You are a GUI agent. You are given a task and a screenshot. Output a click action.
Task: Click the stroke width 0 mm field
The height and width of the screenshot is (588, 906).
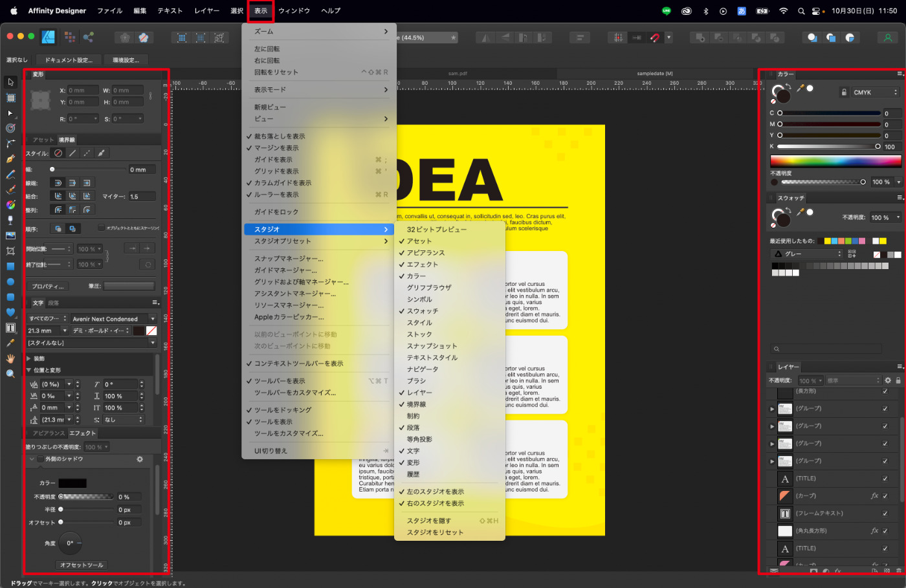[x=141, y=169]
